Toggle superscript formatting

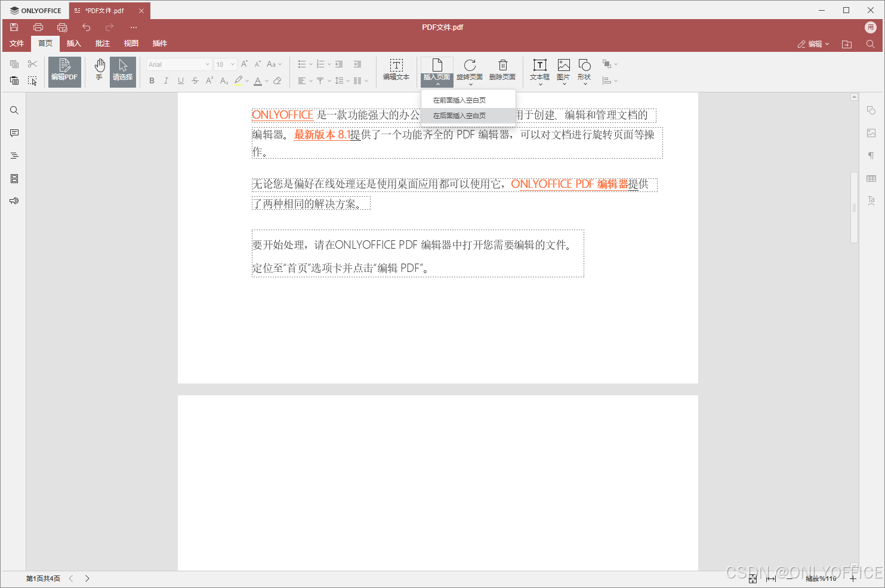[209, 81]
